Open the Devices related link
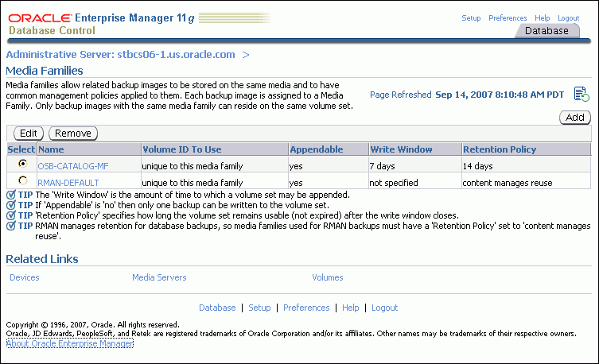 click(25, 277)
